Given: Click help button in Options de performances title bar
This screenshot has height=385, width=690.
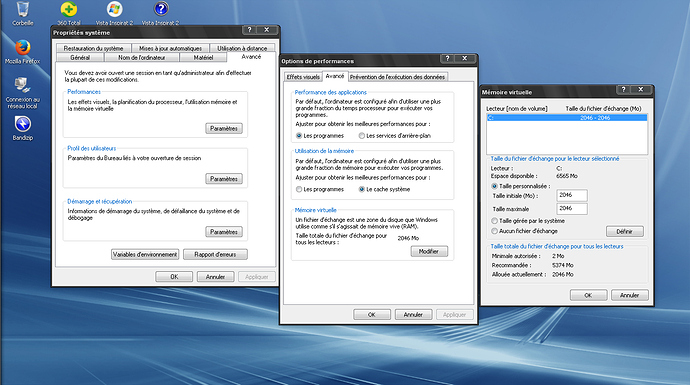Looking at the screenshot, I should (x=448, y=58).
